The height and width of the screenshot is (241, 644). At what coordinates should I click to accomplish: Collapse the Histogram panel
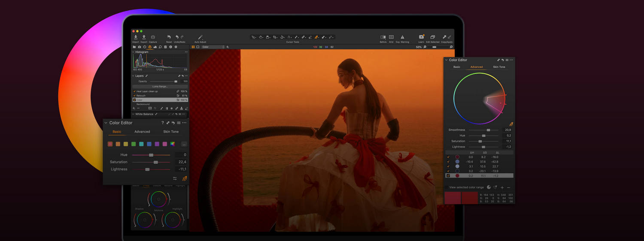(x=133, y=52)
